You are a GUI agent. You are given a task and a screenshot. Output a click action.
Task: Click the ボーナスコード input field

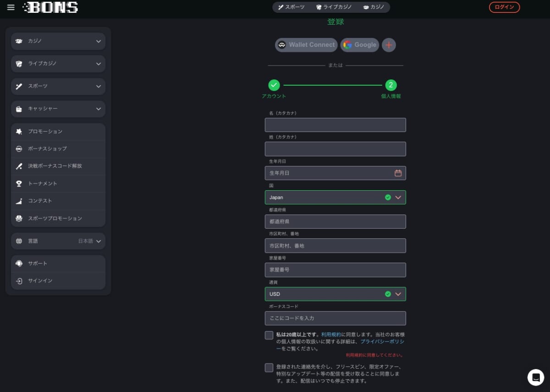tap(335, 318)
